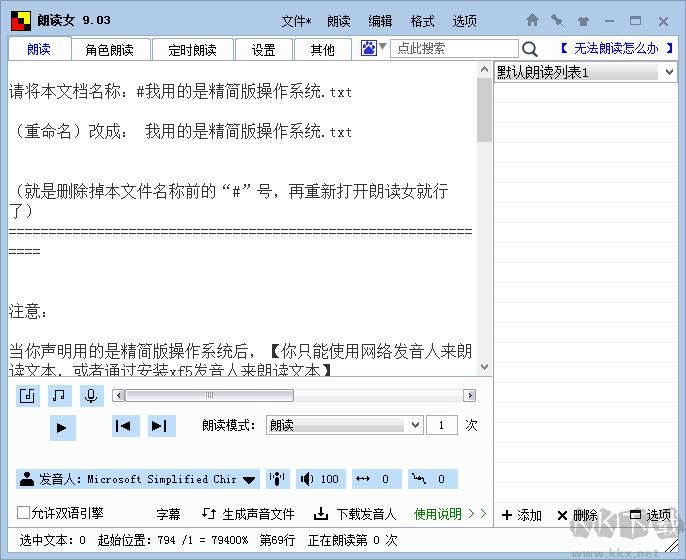686x560 pixels.
Task: Click the pitch tuning icon button
Action: 277,479
